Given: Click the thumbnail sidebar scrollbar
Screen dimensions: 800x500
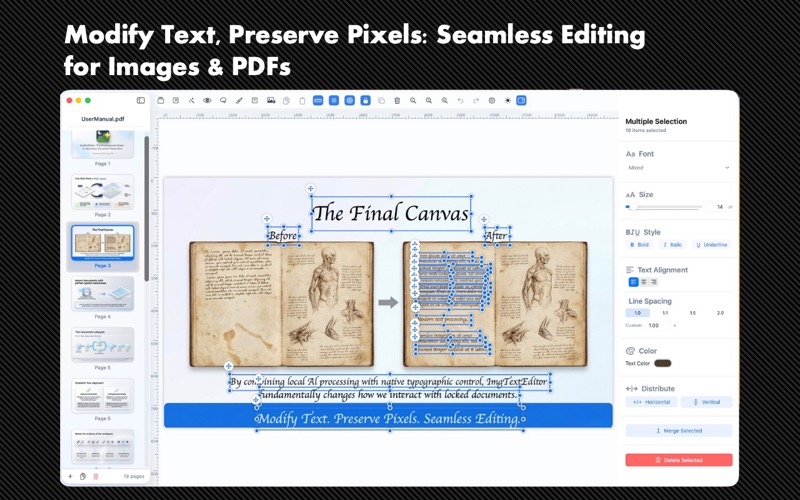Looking at the screenshot, I should pos(147,208).
